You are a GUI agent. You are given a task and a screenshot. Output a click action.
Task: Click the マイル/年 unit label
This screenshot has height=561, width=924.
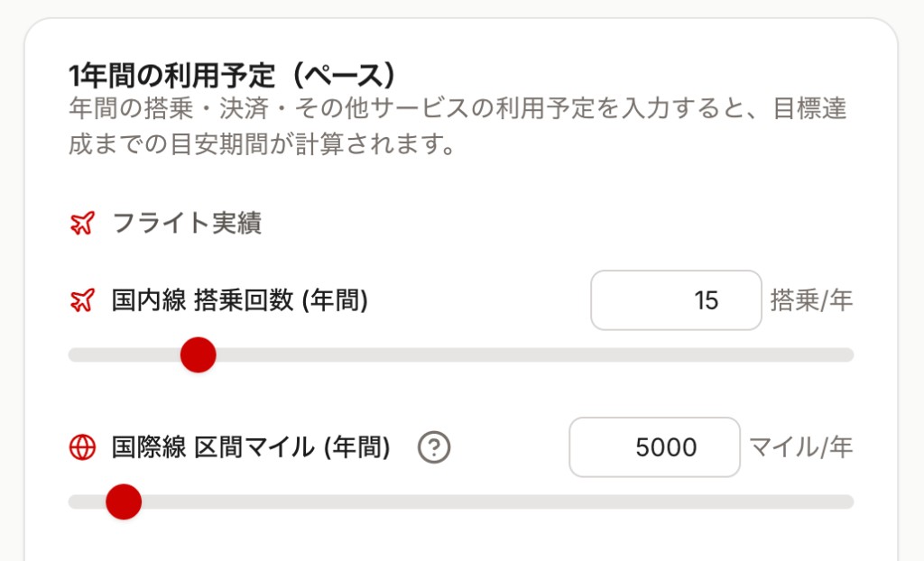tap(800, 447)
